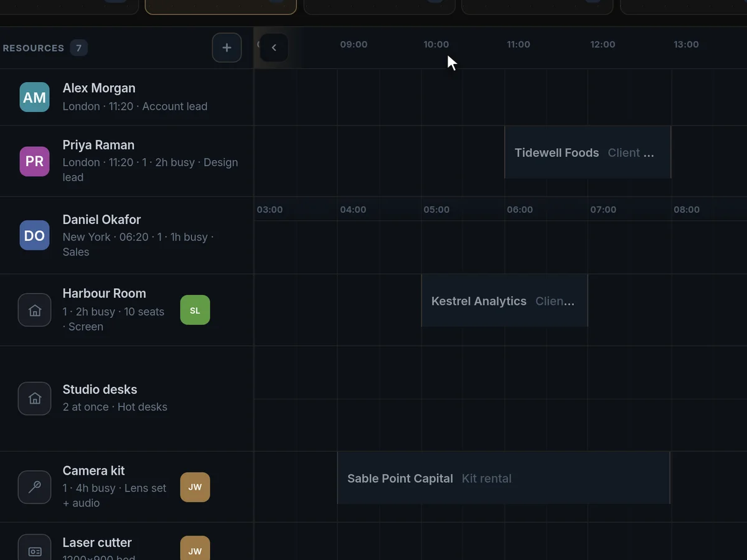Click the 03:00 New York time label
Viewport: 747px width, 560px height.
(x=270, y=210)
